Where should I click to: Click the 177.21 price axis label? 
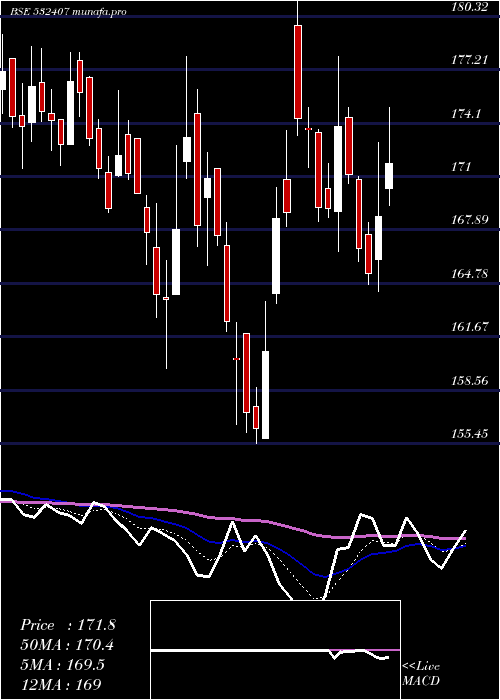470,60
